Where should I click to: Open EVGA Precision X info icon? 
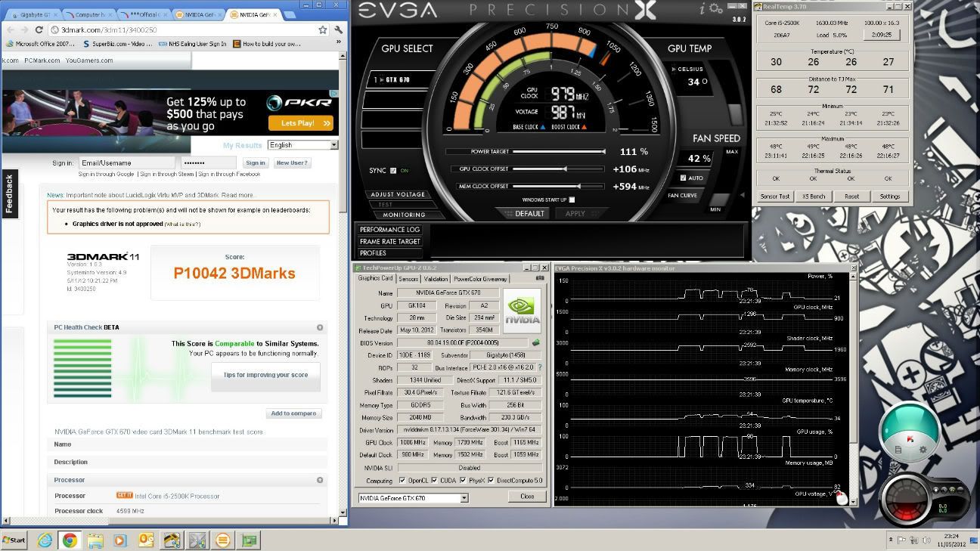tap(702, 8)
